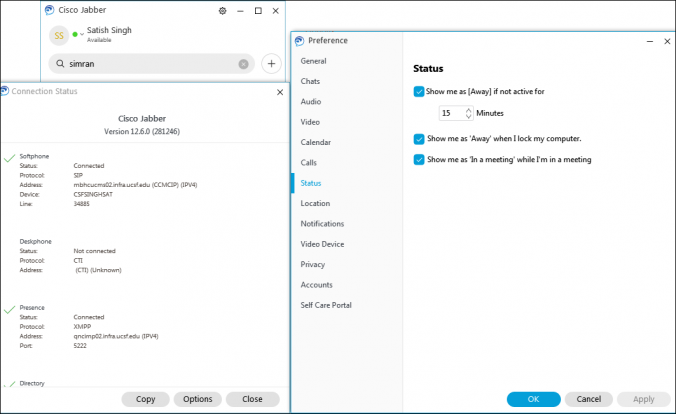The image size is (676, 414).
Task: Open the Calendar preferences tab
Action: [316, 142]
